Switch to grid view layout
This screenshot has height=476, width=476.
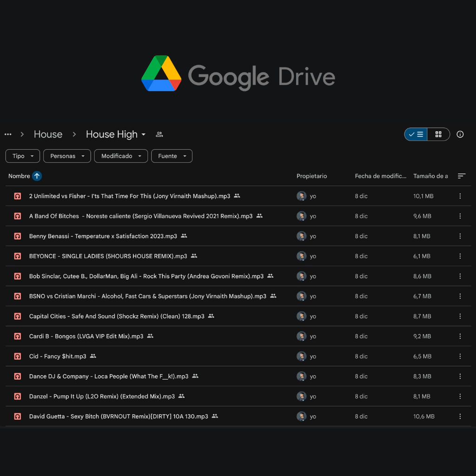pyautogui.click(x=438, y=134)
